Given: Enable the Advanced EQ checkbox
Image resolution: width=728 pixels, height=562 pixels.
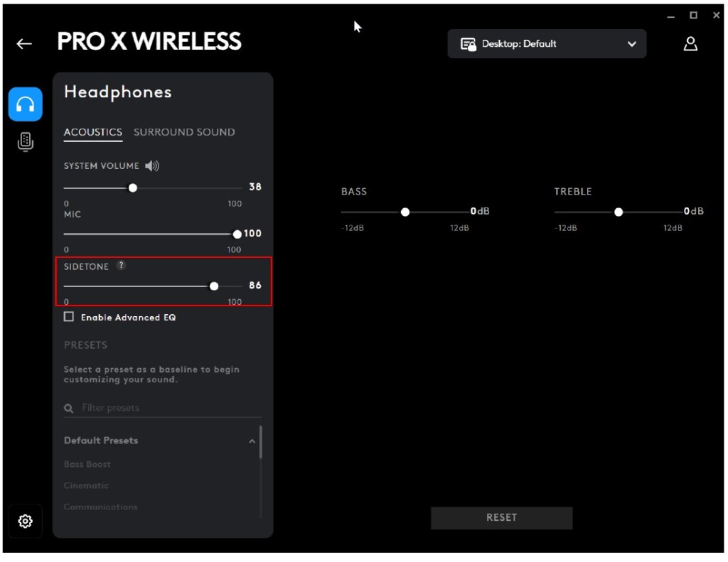Looking at the screenshot, I should point(69,317).
